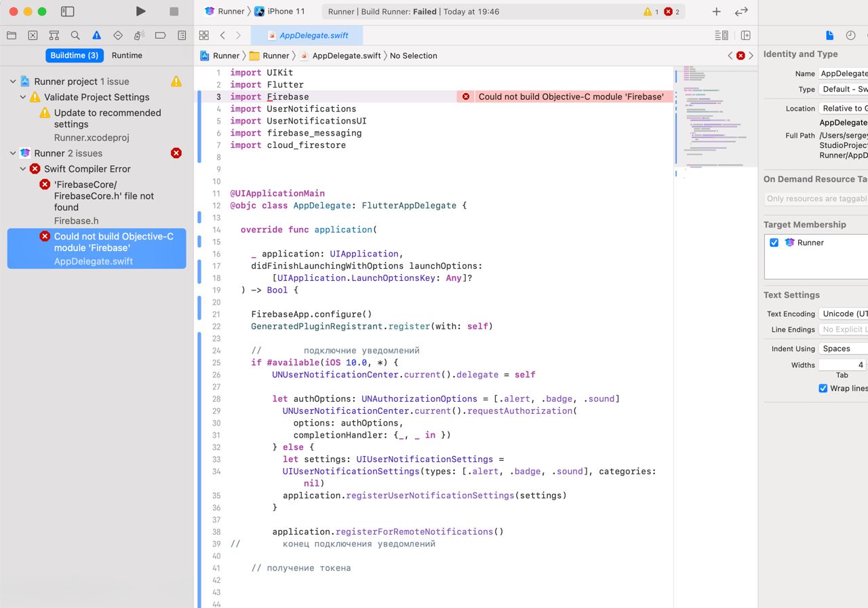Open the Source Control navigator
Viewport: 868px width, 608px height.
pos(33,35)
